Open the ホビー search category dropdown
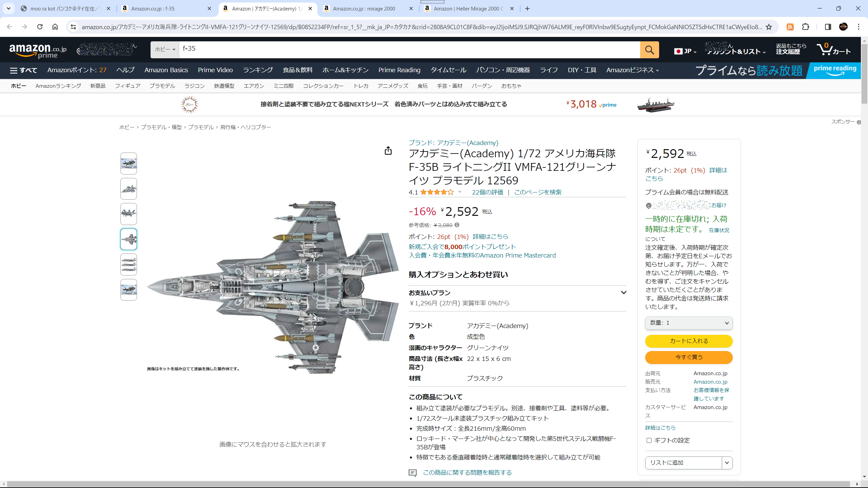The height and width of the screenshot is (488, 868). 165,49
